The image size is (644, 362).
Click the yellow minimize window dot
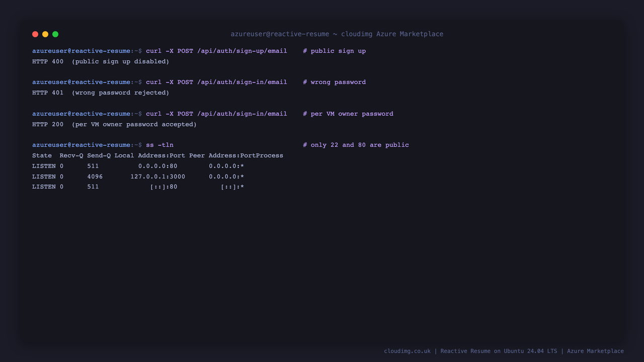(45, 34)
